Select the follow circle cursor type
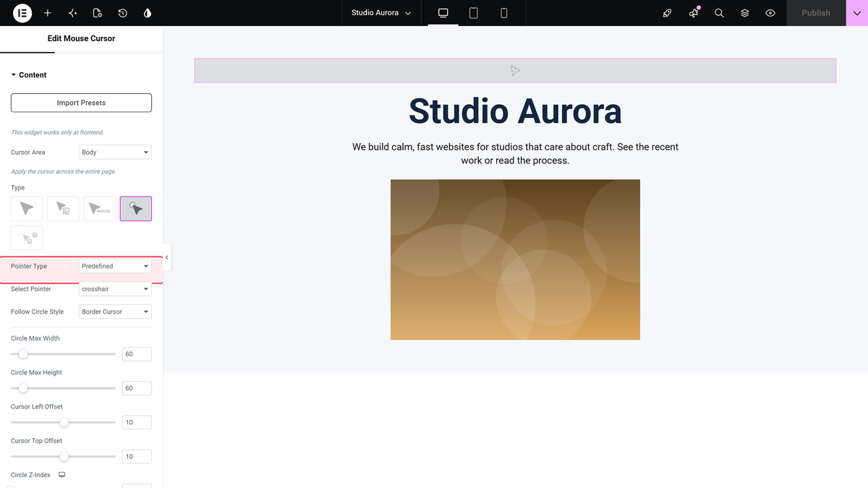Viewport: 868px width, 488px height. tap(136, 209)
